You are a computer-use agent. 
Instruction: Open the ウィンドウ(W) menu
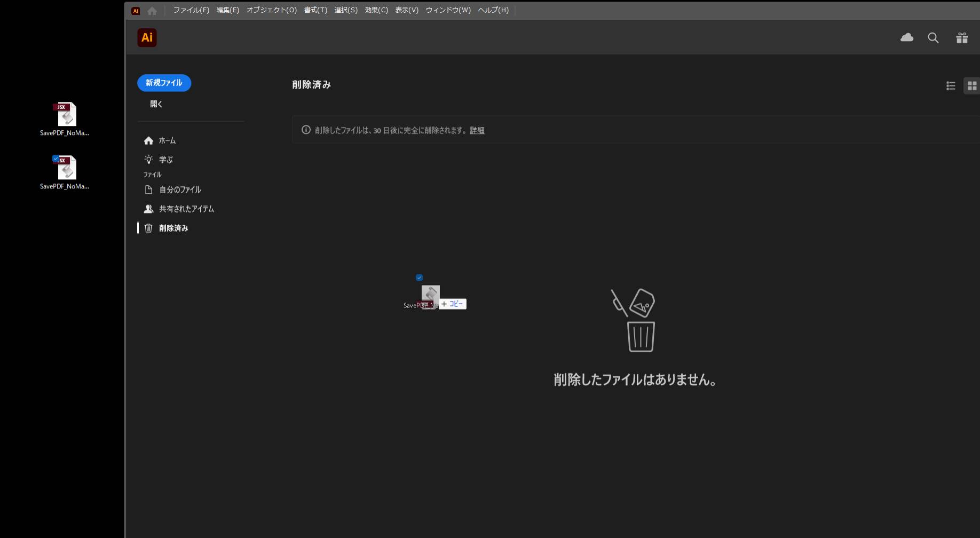448,10
